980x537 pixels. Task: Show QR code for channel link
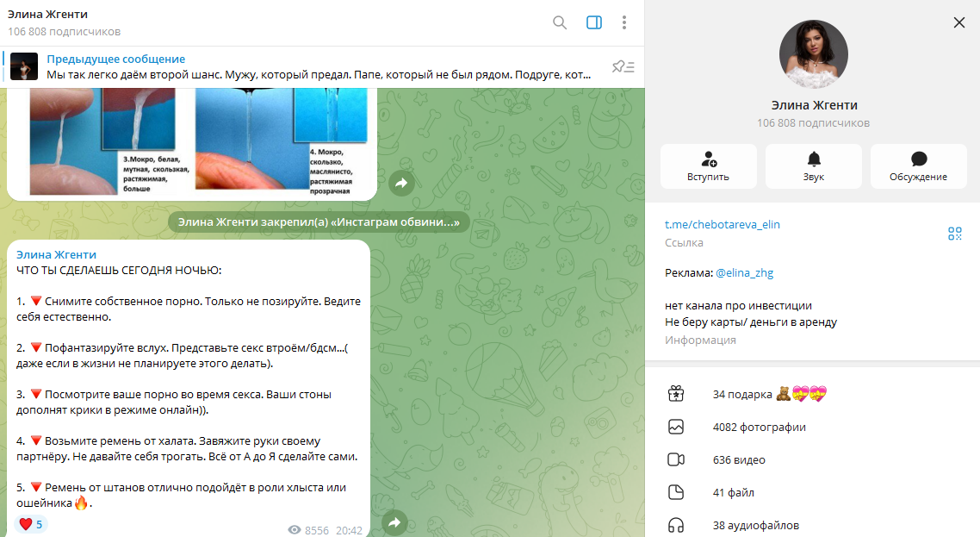point(954,233)
